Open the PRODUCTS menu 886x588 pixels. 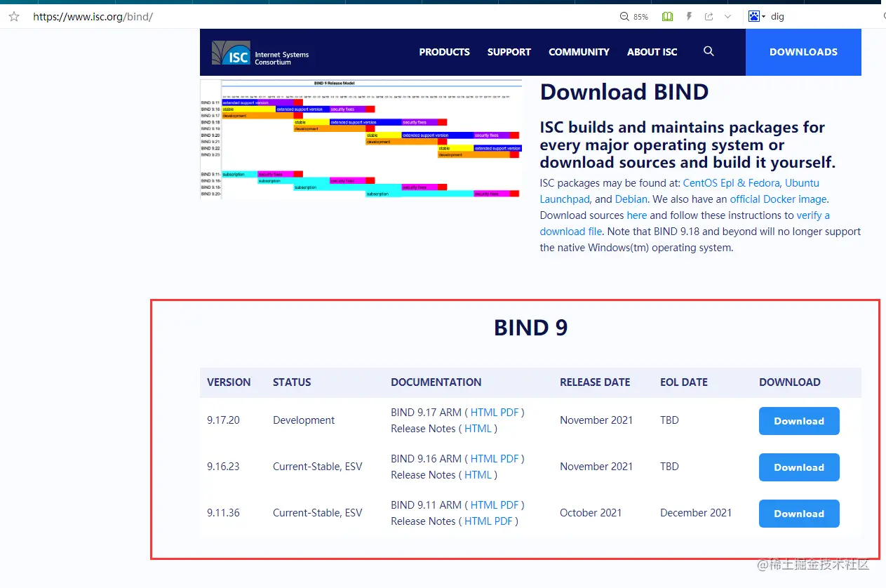pyautogui.click(x=444, y=52)
